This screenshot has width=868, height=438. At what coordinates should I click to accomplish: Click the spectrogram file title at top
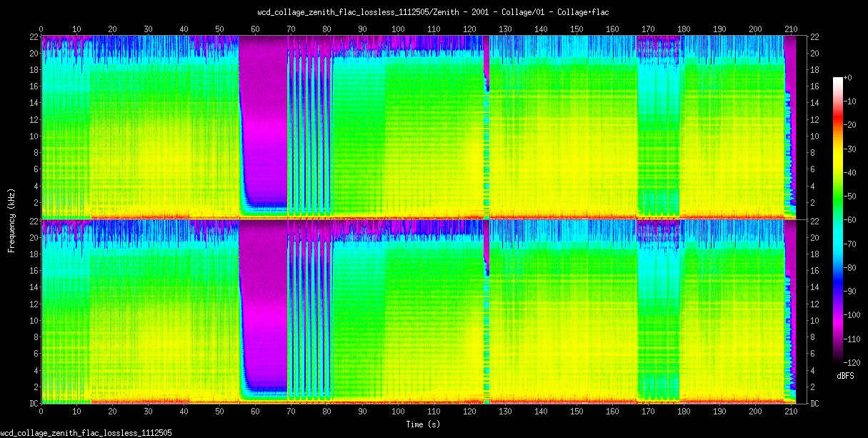tap(434, 12)
